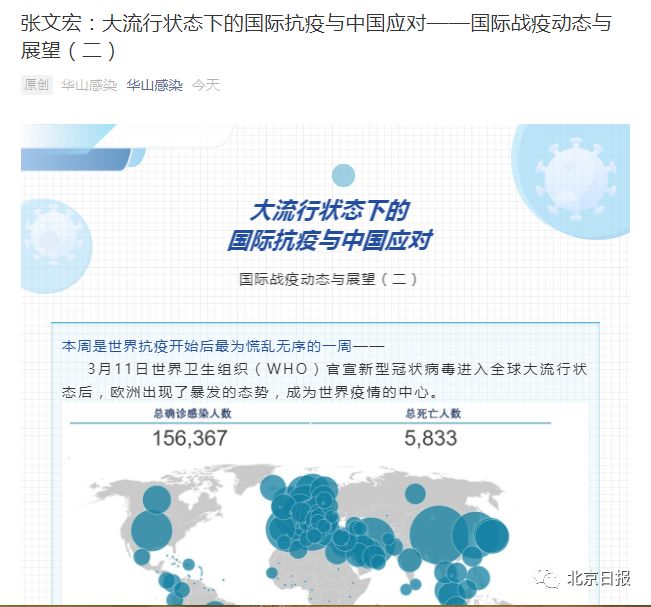This screenshot has height=607, width=651.
Task: Click the large virus icon in the banner
Action: (x=576, y=180)
